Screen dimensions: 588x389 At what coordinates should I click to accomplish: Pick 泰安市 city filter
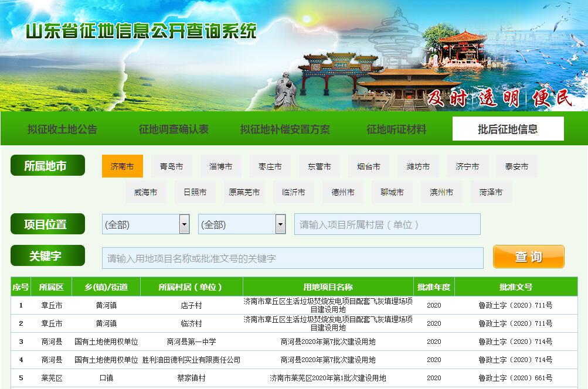click(x=516, y=166)
